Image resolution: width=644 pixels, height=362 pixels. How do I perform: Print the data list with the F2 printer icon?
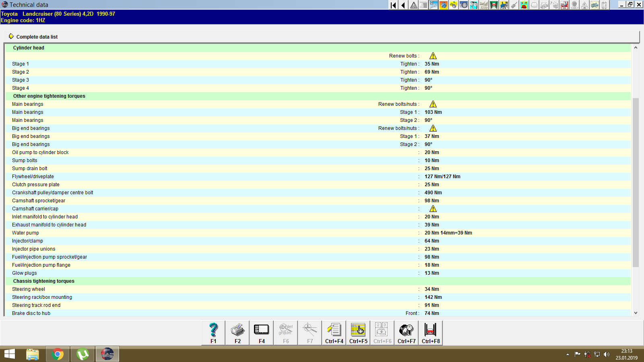237,333
